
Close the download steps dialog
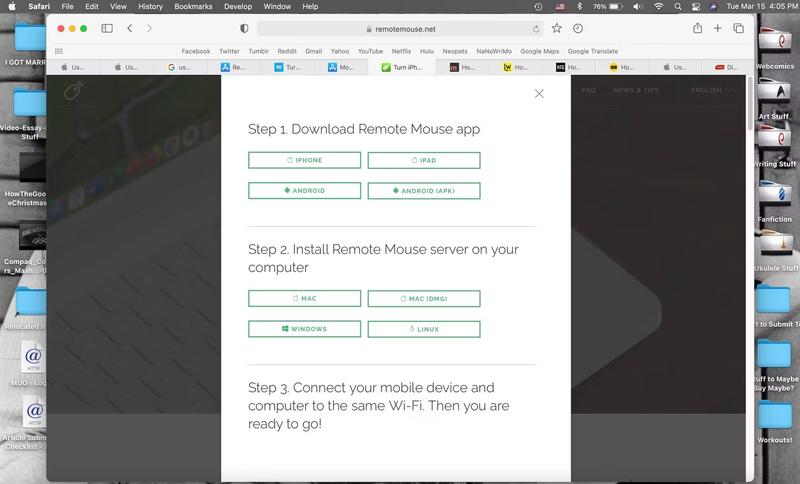(x=539, y=93)
